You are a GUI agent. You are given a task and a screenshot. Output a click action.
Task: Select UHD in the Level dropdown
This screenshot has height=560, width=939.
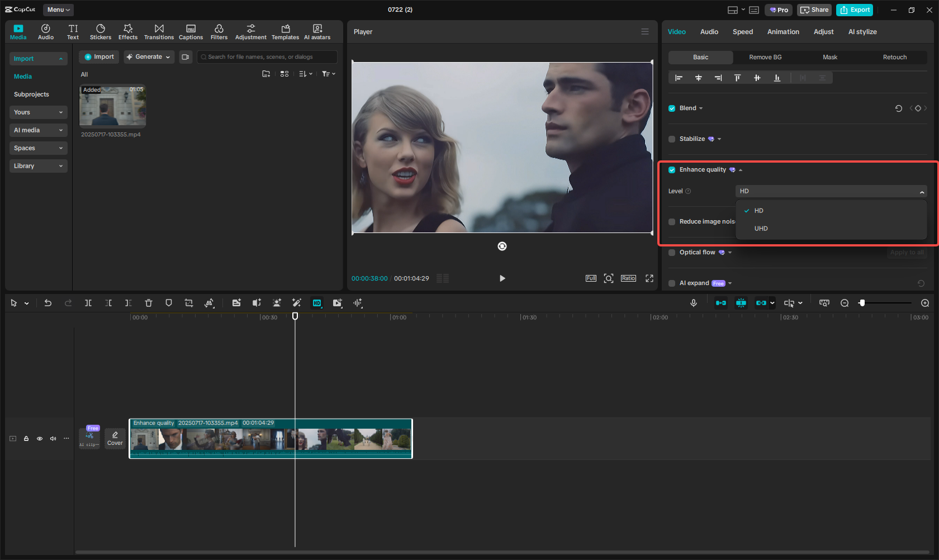click(761, 228)
